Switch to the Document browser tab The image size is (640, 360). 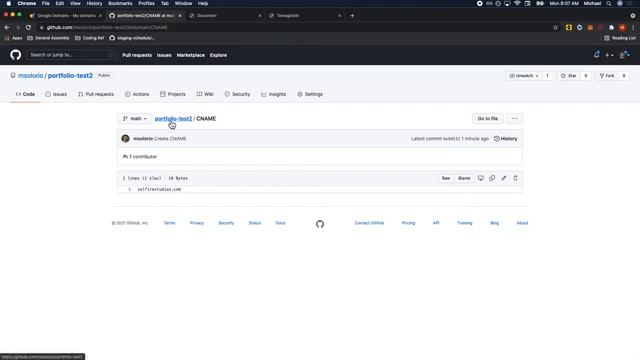point(225,16)
